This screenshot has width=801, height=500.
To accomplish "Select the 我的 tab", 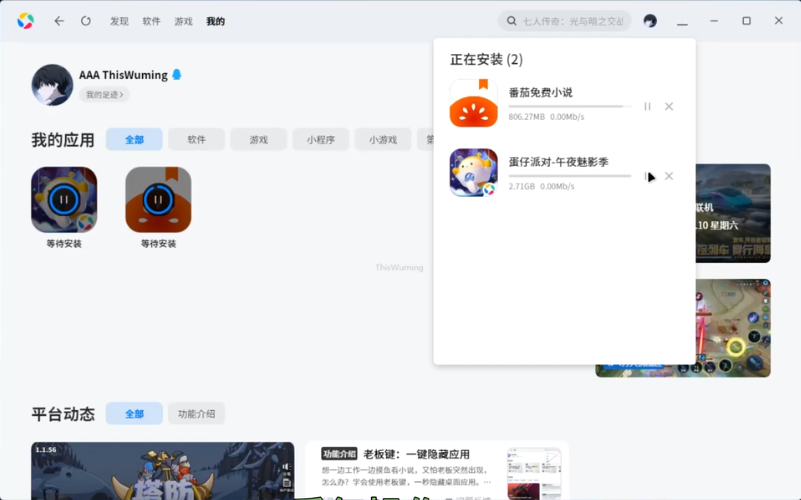I will 215,21.
